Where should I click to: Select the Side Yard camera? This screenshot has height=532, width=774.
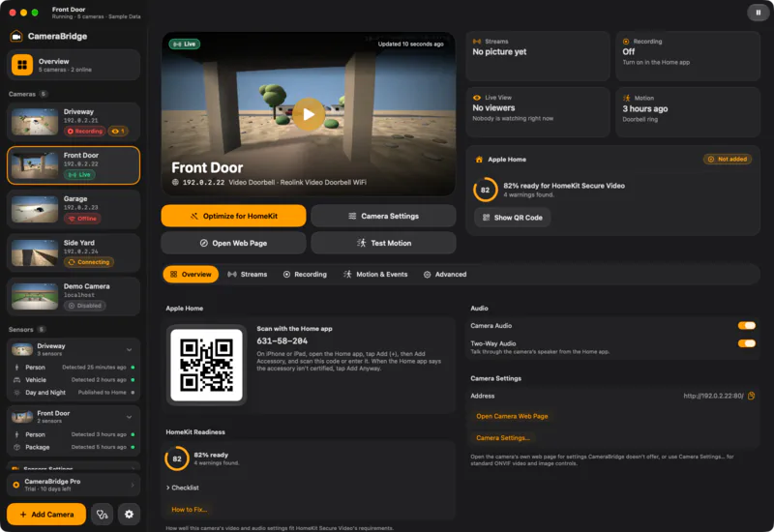click(74, 252)
